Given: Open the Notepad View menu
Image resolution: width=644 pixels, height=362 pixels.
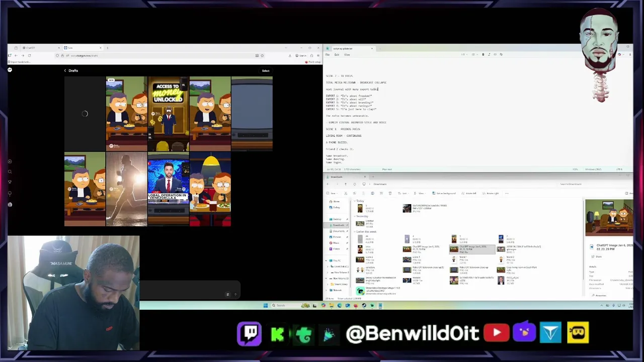Looking at the screenshot, I should click(347, 55).
